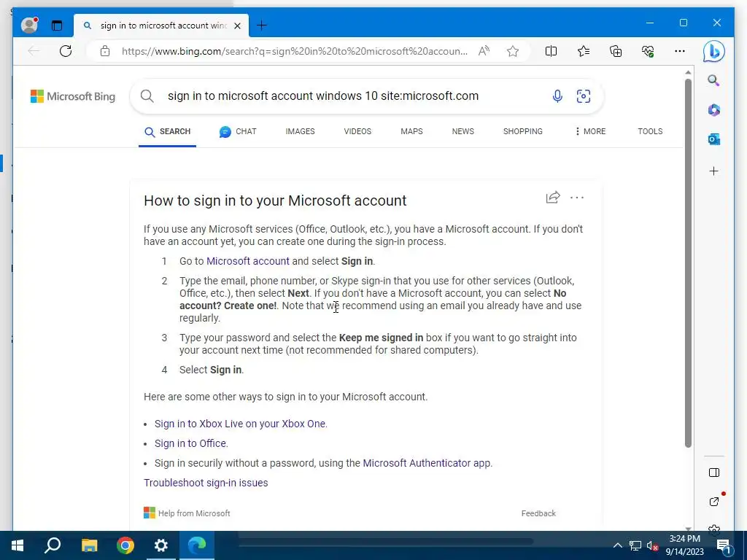Click the heading How to sign in to your Microsoft account

click(x=275, y=201)
